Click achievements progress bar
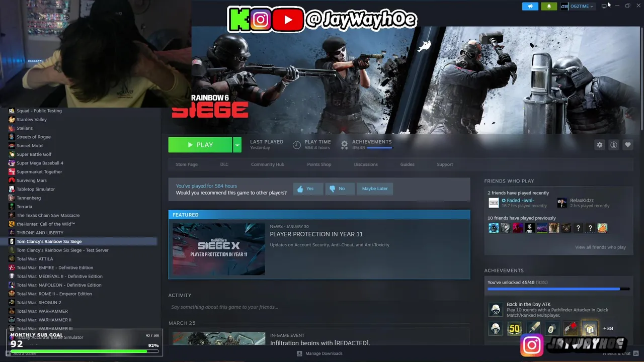 click(x=558, y=289)
